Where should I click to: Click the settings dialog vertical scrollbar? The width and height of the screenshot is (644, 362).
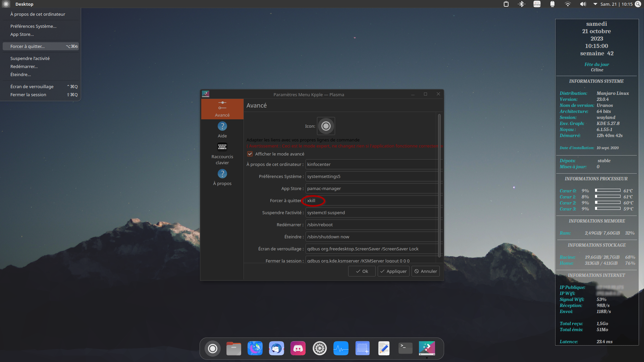[x=439, y=186]
